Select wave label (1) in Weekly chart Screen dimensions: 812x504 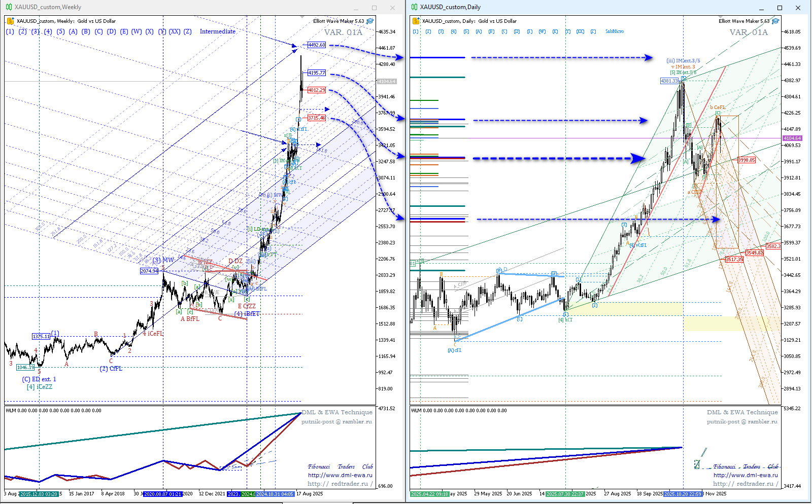click(10, 31)
